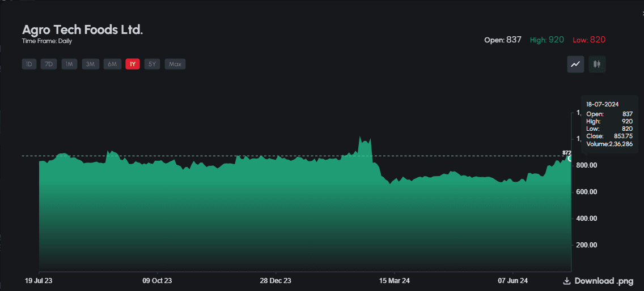Select the 1D time range
The image size is (644, 291).
pyautogui.click(x=29, y=64)
